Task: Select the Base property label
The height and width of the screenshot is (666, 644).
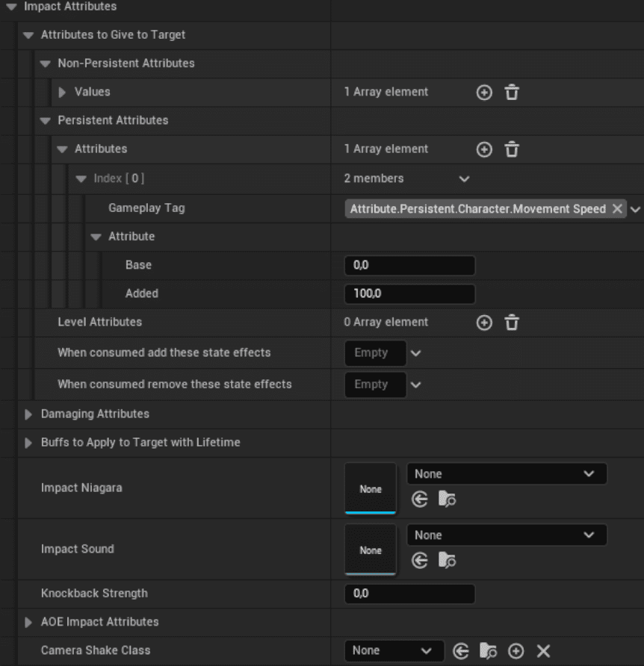Action: (x=138, y=264)
